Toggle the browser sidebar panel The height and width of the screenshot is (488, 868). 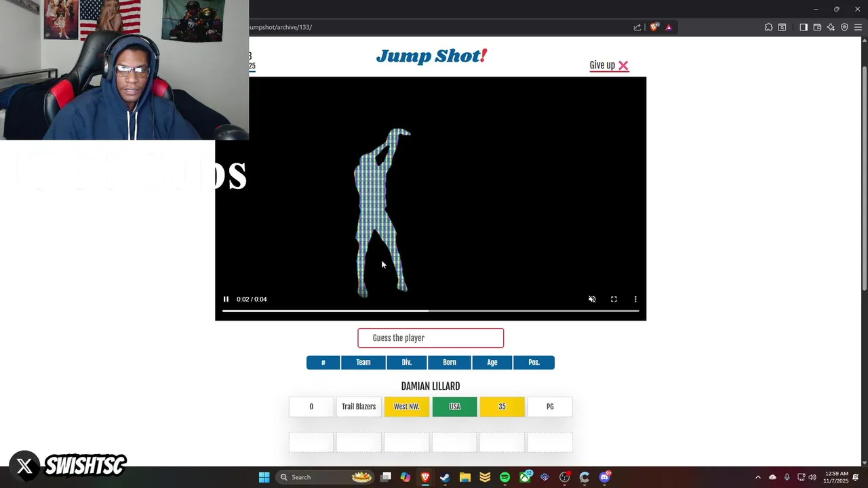[804, 27]
